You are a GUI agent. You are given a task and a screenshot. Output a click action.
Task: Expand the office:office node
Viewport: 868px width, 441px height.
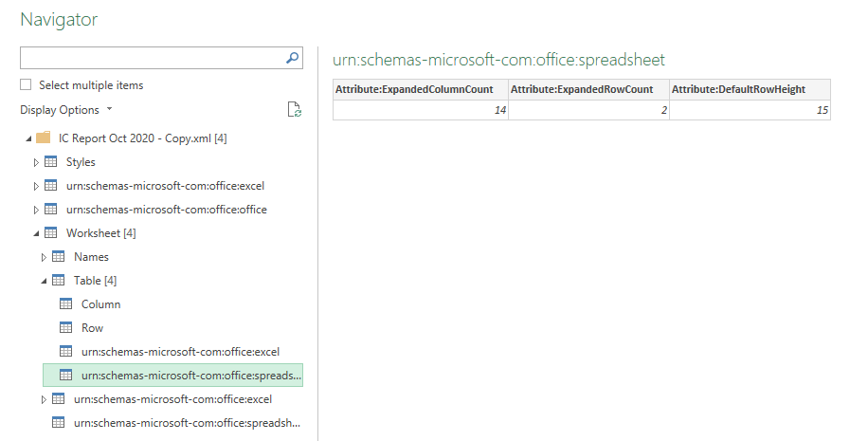[x=36, y=210]
